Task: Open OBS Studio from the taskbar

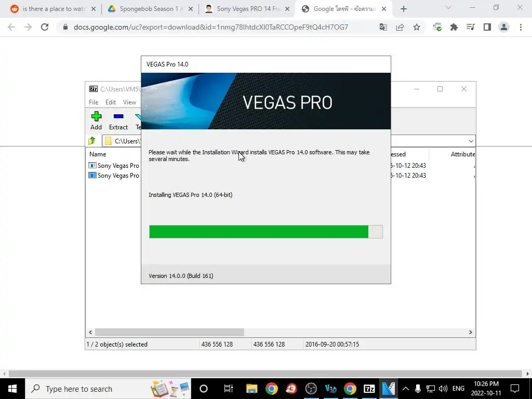Action: (x=311, y=389)
